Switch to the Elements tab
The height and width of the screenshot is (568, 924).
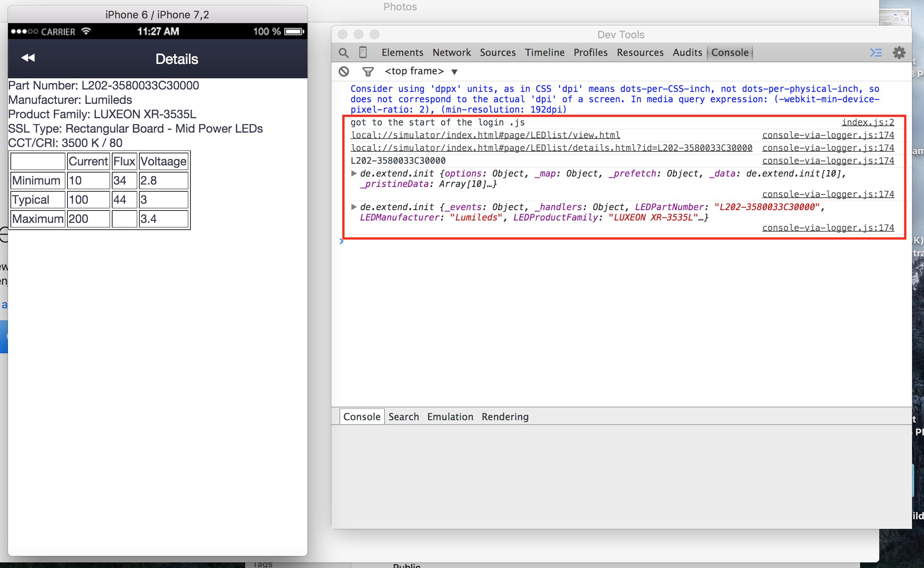402,53
